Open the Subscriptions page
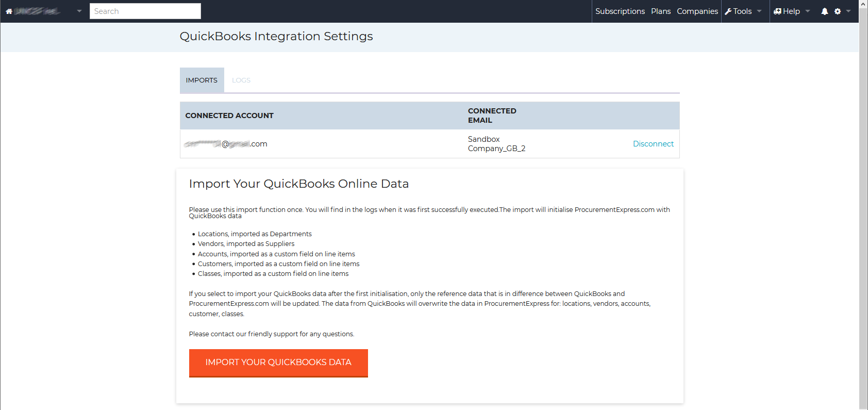The width and height of the screenshot is (868, 410). tap(620, 11)
